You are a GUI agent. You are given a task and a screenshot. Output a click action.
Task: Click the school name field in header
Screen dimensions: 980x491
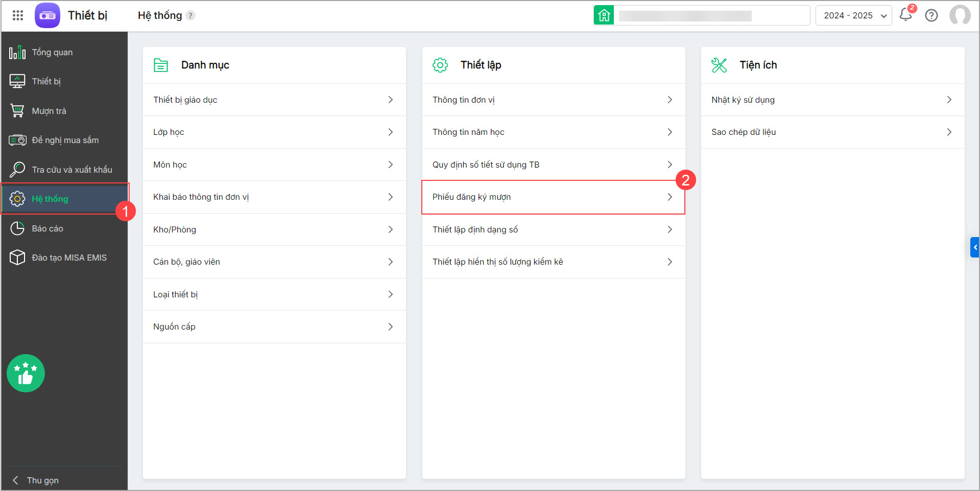[712, 15]
